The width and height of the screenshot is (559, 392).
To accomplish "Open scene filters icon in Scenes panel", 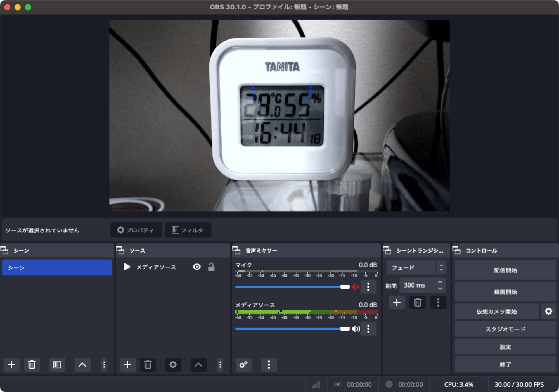I will [57, 365].
